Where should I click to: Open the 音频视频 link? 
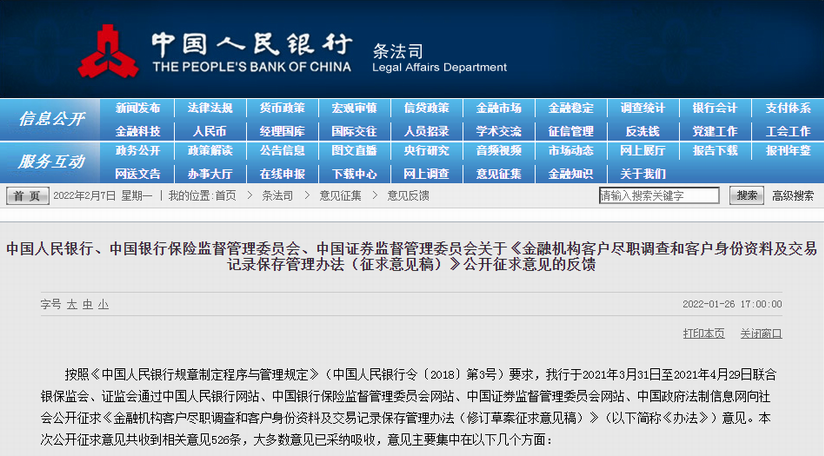pyautogui.click(x=499, y=151)
